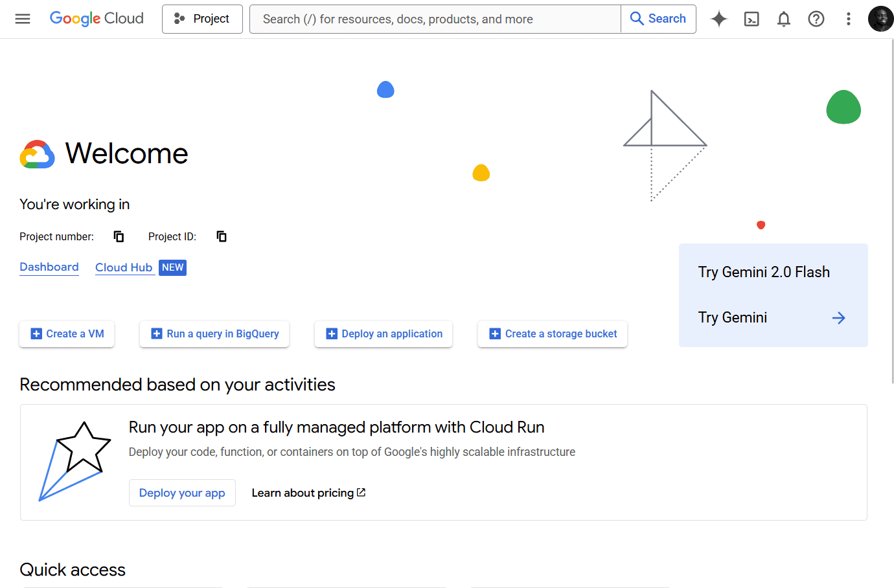Screen dimensions: 894x588
Task: Click Create a VM button
Action: (67, 334)
